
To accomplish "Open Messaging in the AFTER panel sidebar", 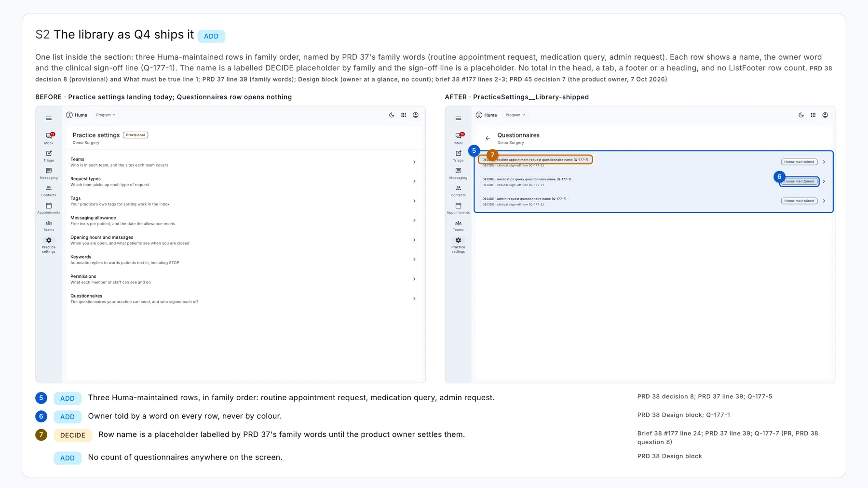I will click(458, 173).
